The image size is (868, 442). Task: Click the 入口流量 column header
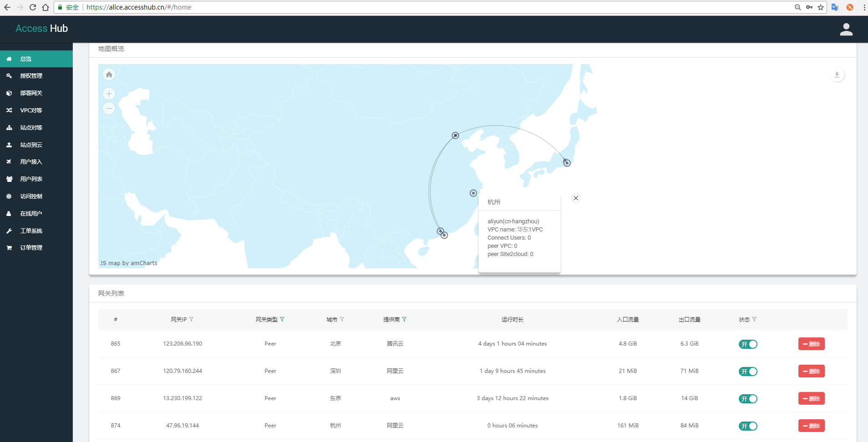click(628, 320)
